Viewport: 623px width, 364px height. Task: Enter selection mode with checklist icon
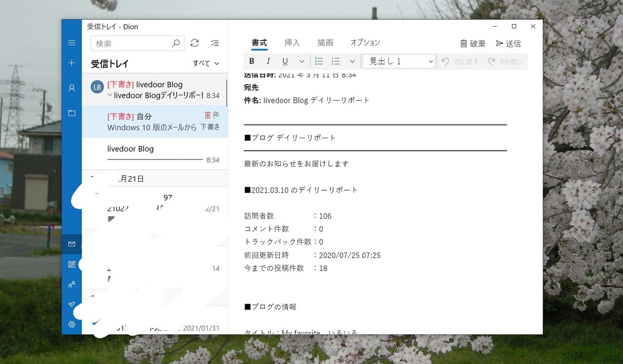click(215, 43)
